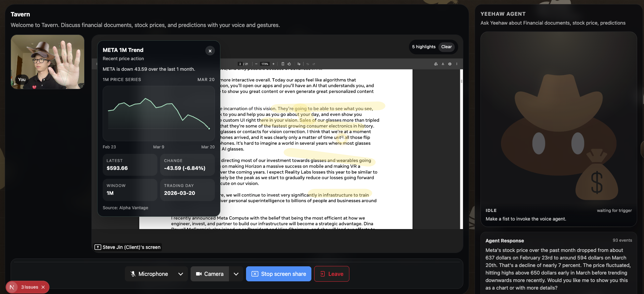Click the CHANGE -43.59 (-6.84%) tile
The width and height of the screenshot is (644, 294).
pos(188,165)
